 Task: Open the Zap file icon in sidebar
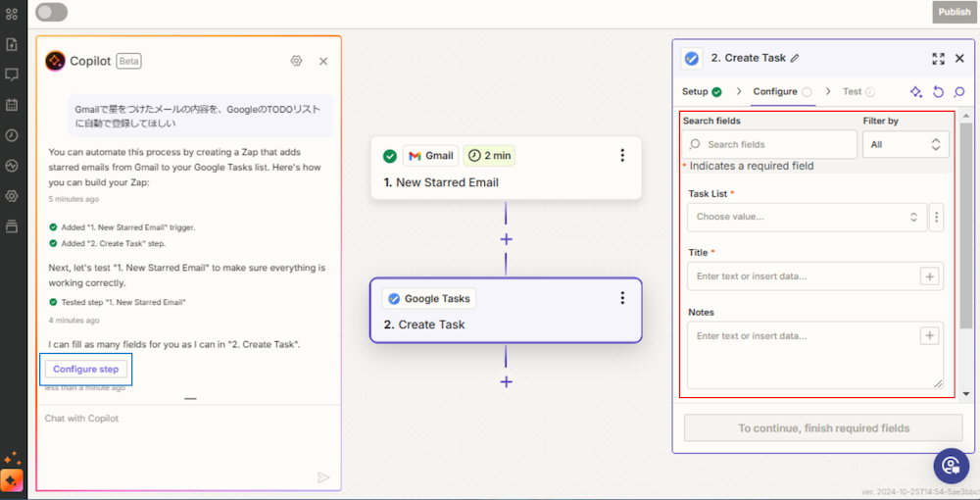pos(11,44)
